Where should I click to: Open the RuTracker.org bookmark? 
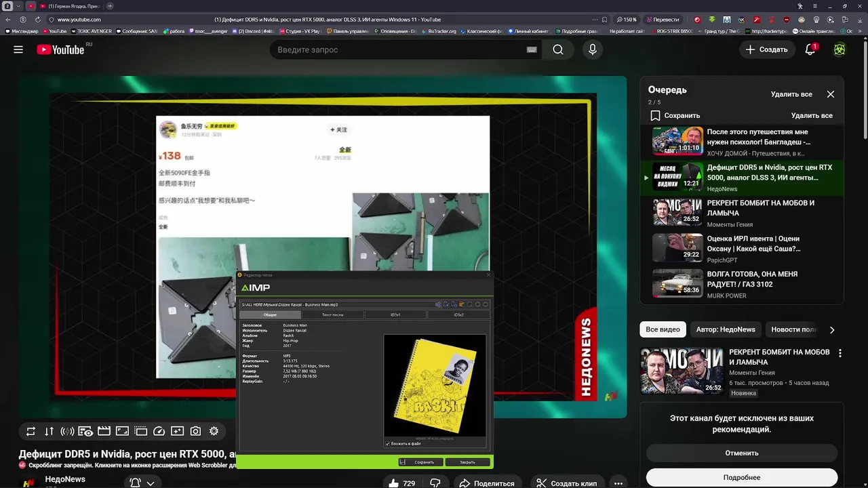pos(440,31)
